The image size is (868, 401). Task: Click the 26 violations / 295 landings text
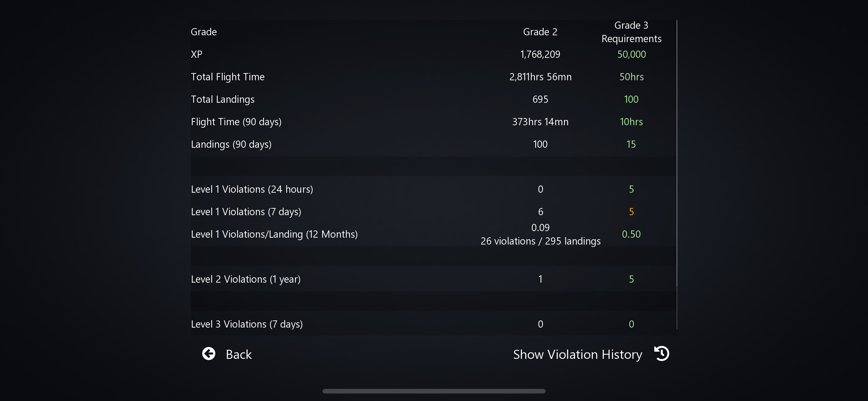click(540, 241)
